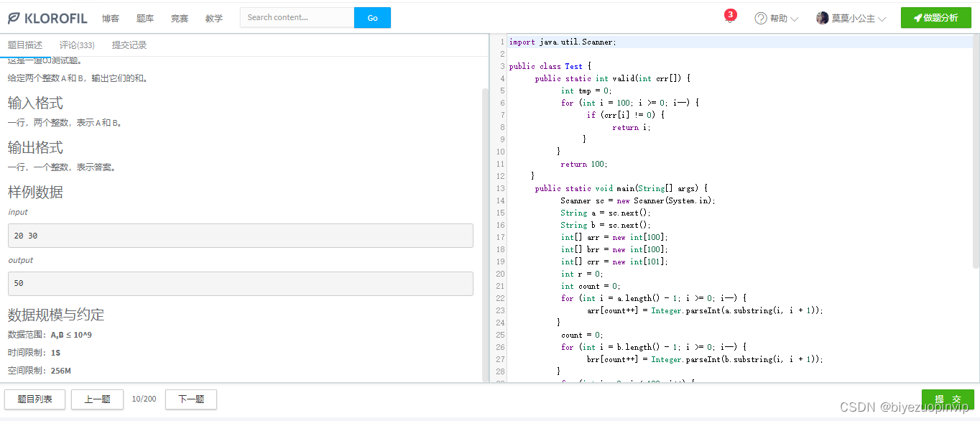
Task: Click the line number 13 in gutter
Action: (x=500, y=188)
